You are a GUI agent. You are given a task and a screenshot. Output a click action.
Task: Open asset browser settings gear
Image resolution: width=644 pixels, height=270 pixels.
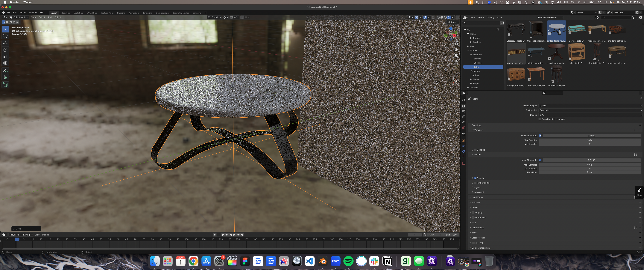(x=640, y=18)
